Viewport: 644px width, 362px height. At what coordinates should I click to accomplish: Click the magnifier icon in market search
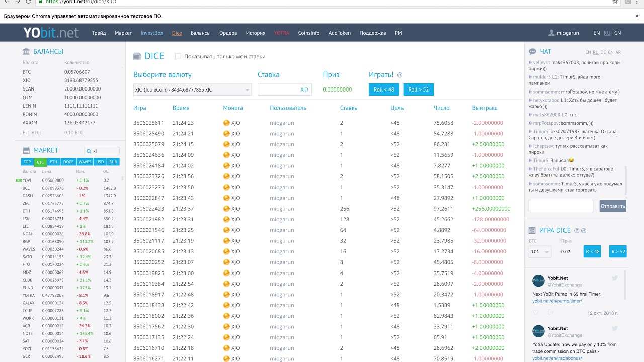89,151
